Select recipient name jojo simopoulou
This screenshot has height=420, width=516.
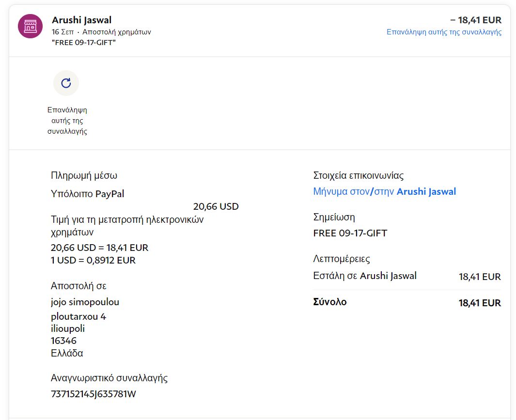coord(85,302)
